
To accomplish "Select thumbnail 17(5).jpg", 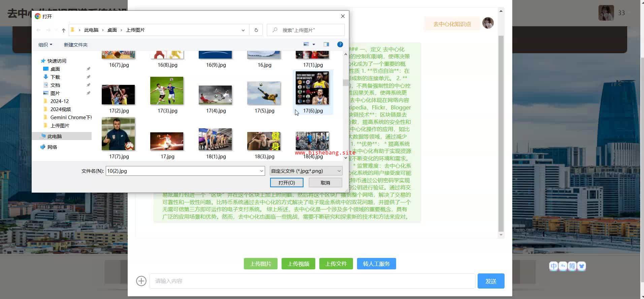I will [x=264, y=93].
